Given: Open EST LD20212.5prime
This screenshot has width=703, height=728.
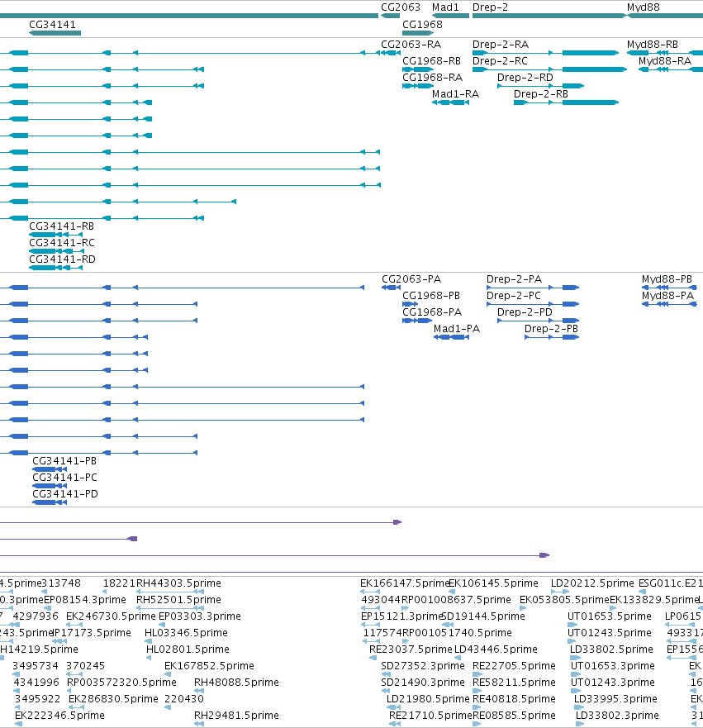Looking at the screenshot, I should [592, 583].
